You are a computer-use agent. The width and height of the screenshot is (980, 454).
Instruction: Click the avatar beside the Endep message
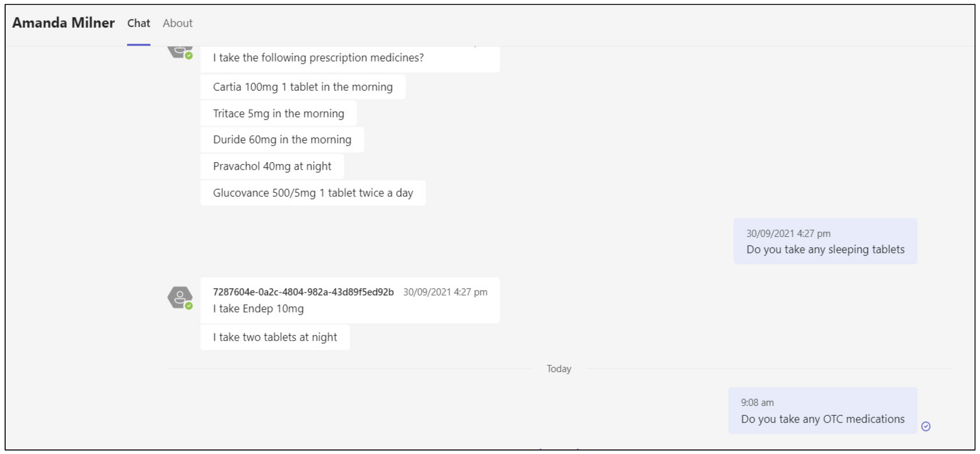[x=179, y=297]
